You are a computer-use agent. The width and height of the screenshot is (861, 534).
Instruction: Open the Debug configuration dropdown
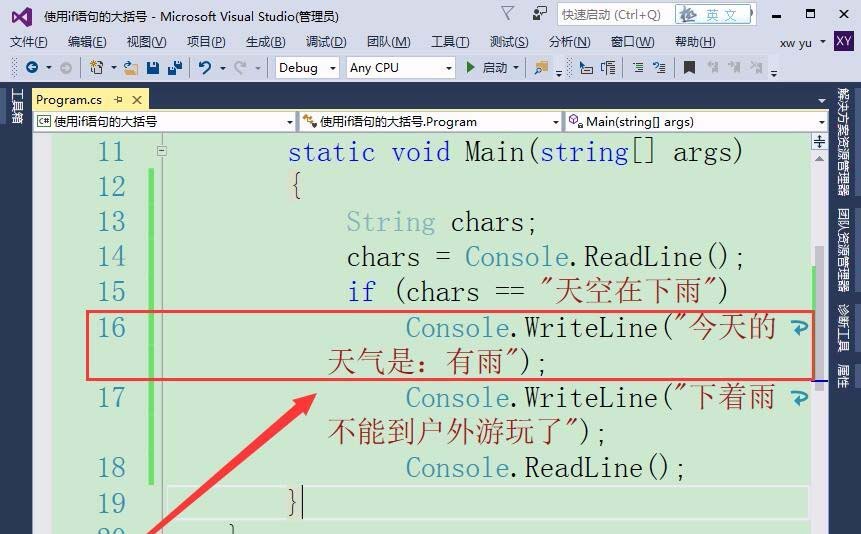tap(307, 68)
